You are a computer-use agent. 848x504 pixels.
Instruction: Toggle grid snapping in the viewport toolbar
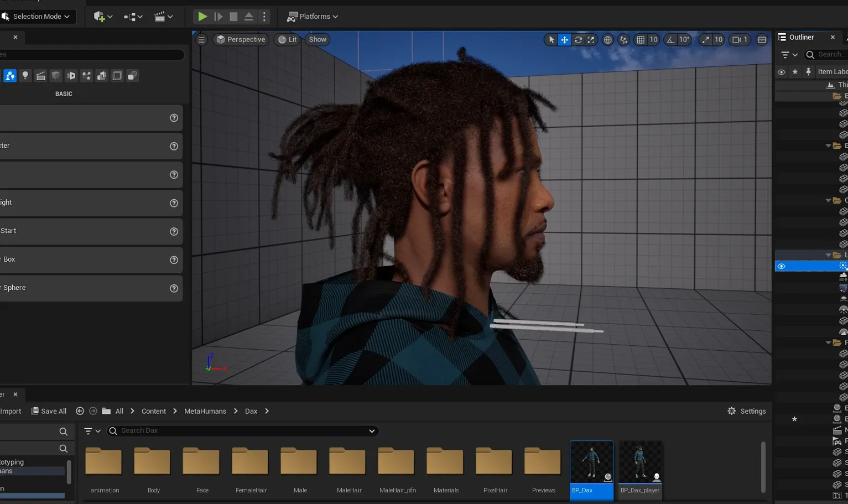[x=642, y=39]
